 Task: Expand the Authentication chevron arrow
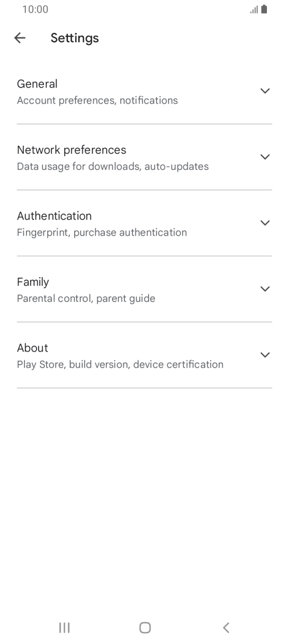pyautogui.click(x=265, y=223)
